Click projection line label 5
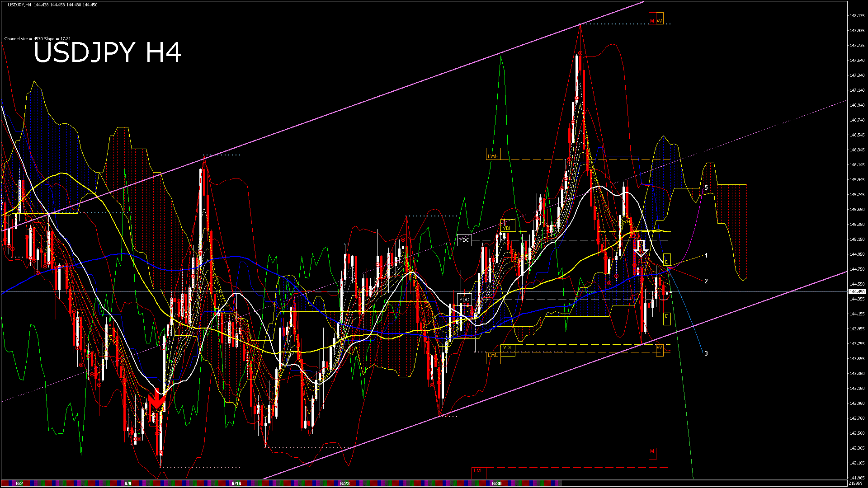868x488 pixels. [x=706, y=188]
